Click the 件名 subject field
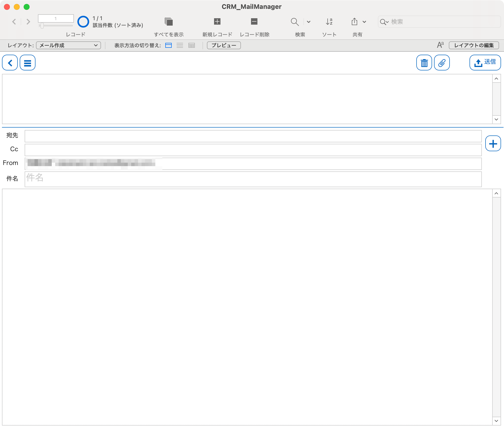The image size is (504, 429). coord(253,179)
